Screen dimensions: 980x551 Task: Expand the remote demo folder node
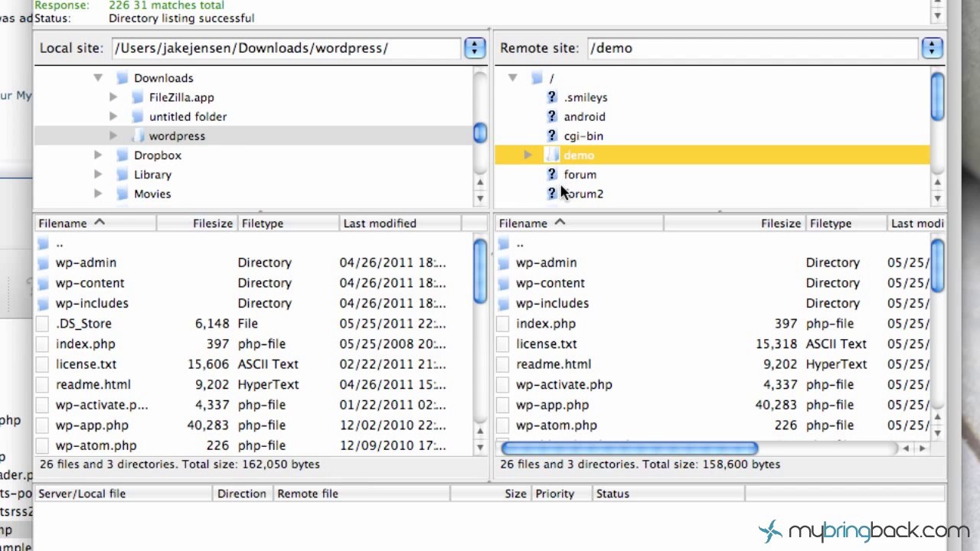528,155
